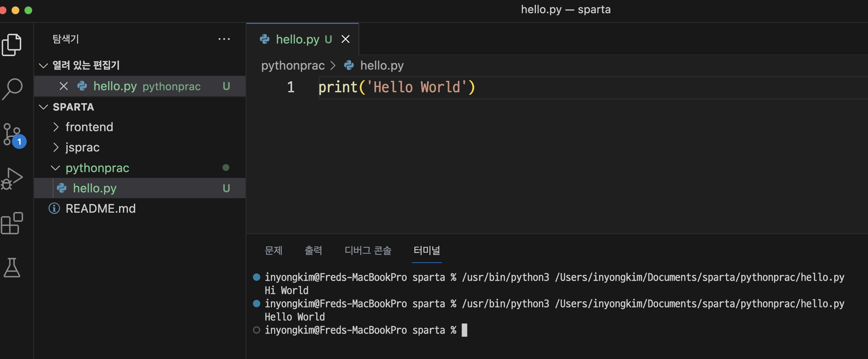This screenshot has width=868, height=359.
Task: Collapse the open editors section
Action: (43, 65)
